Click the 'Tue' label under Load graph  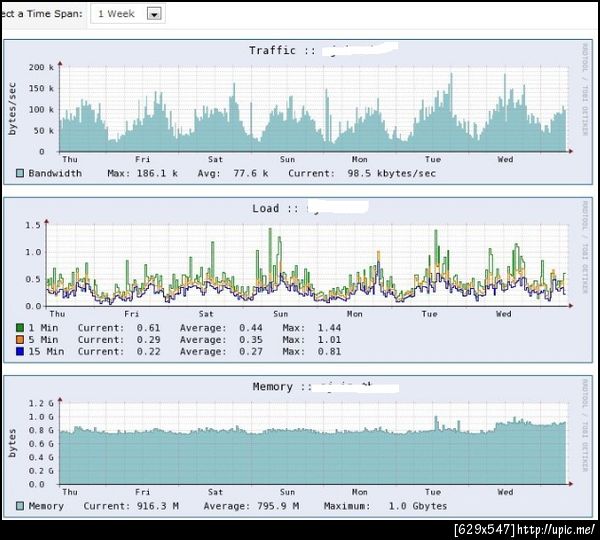pyautogui.click(x=429, y=314)
